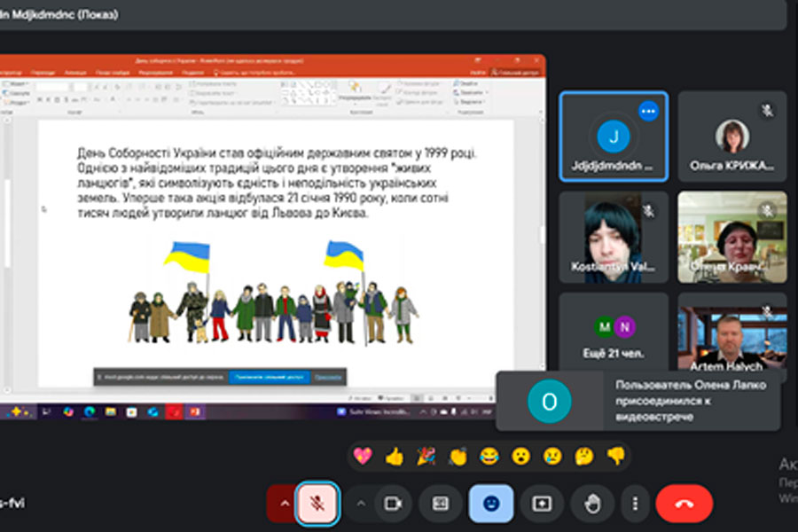Unmute the microphone in the call
Screen dimensions: 798x532
pos(316,504)
